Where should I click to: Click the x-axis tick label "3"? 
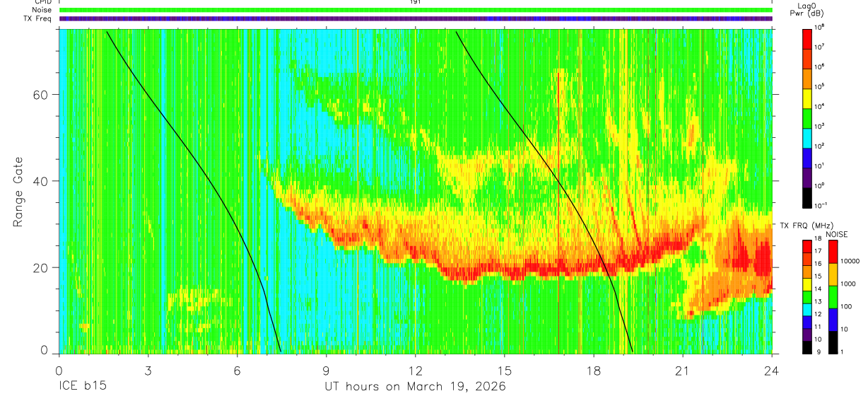pos(148,371)
